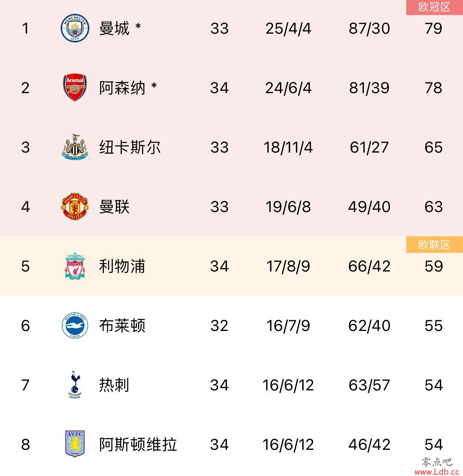
Task: Click the Manchester City club crest
Action: (x=75, y=28)
